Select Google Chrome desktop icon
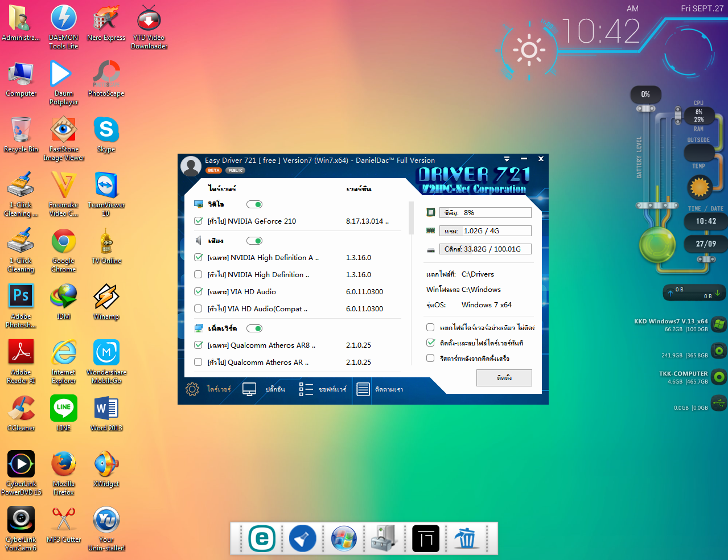Viewport: 728px width, 560px height. coord(64,250)
